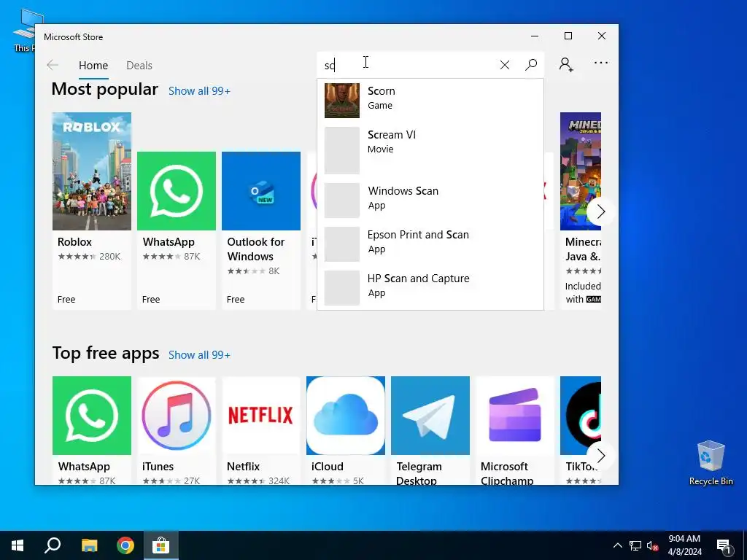Open the sign-in account icon
The height and width of the screenshot is (560, 747).
point(566,64)
